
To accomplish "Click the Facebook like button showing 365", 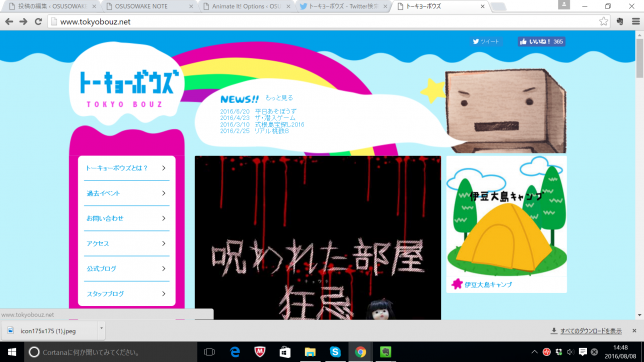I will tap(541, 42).
